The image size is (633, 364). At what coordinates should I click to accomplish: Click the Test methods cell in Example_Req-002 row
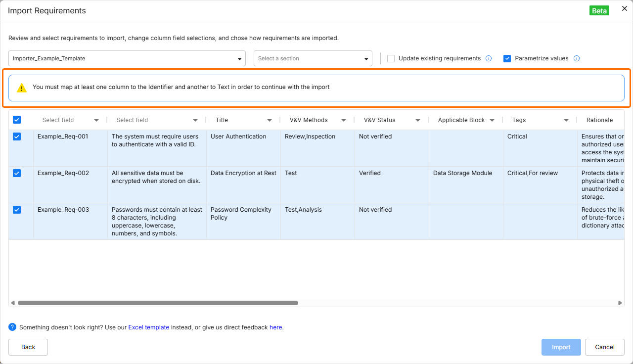click(317, 185)
